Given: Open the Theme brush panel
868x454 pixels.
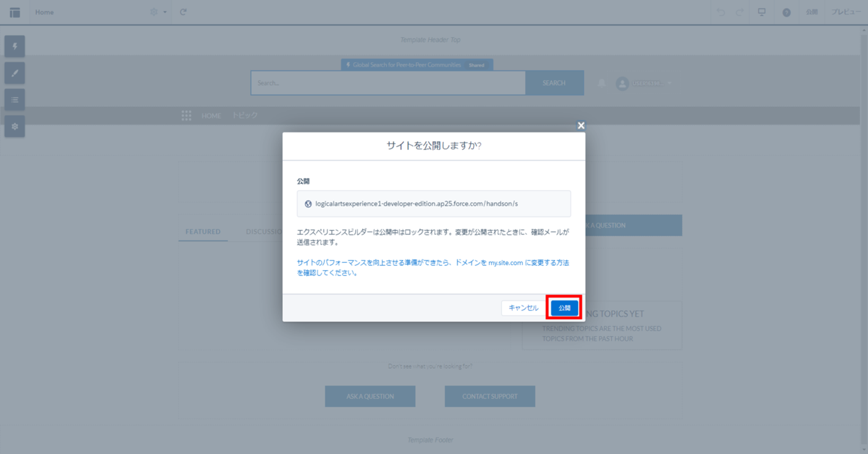Looking at the screenshot, I should click(x=14, y=73).
